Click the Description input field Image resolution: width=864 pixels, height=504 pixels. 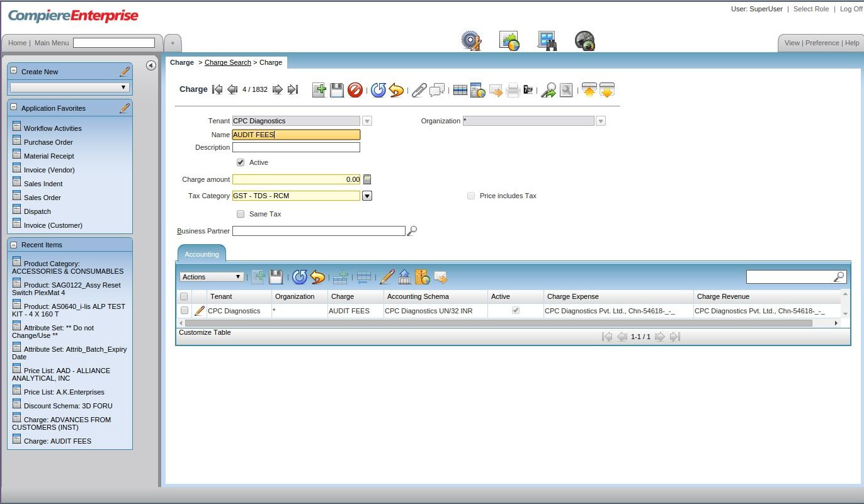[296, 147]
